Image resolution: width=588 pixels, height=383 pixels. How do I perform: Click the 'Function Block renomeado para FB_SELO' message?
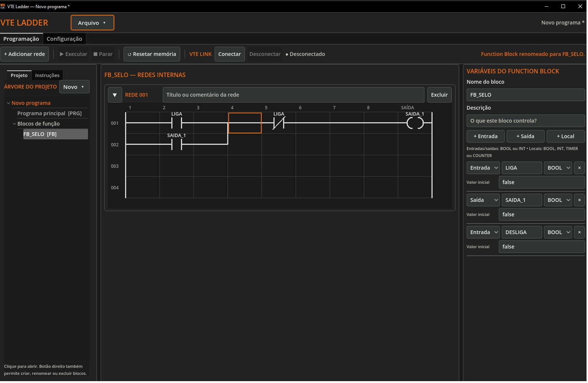[x=532, y=54]
